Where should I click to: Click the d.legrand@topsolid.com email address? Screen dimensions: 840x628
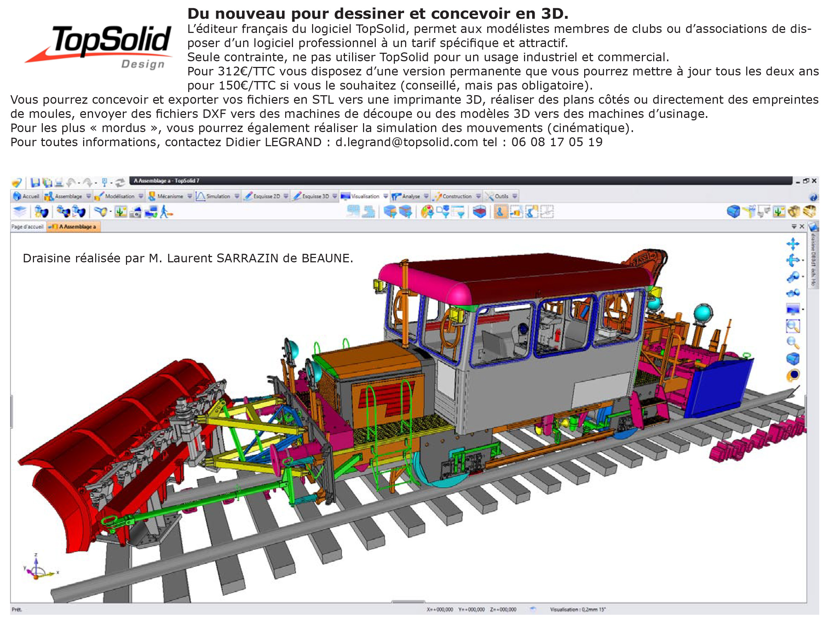pos(406,142)
